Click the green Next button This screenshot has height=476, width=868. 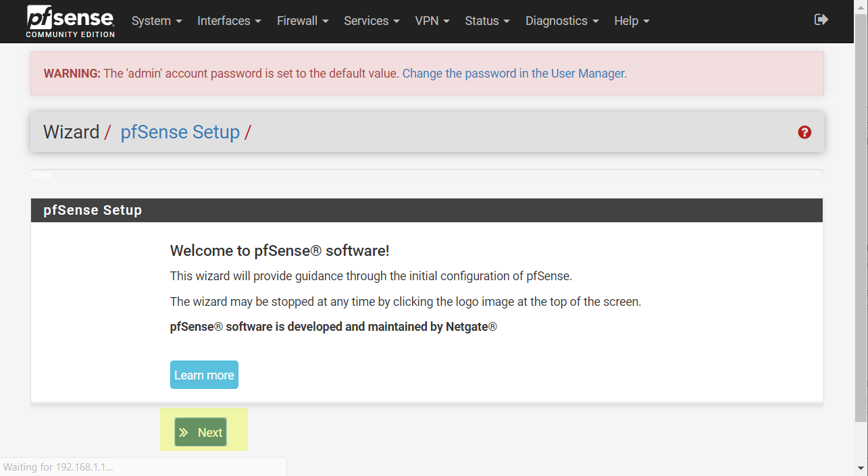point(201,432)
